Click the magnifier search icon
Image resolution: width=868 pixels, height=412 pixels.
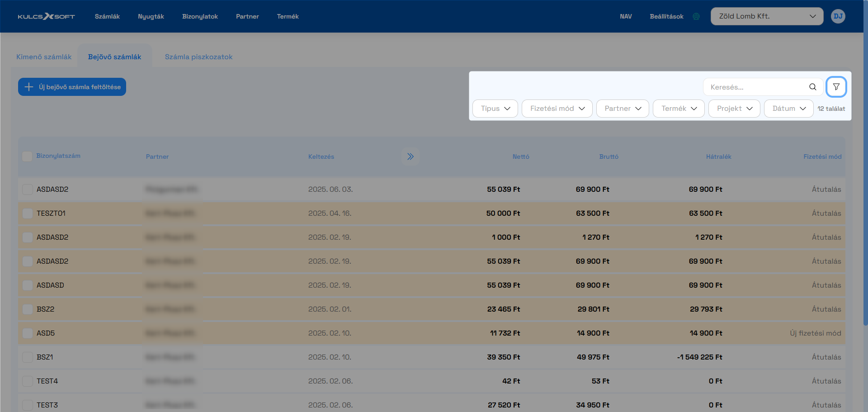click(812, 87)
